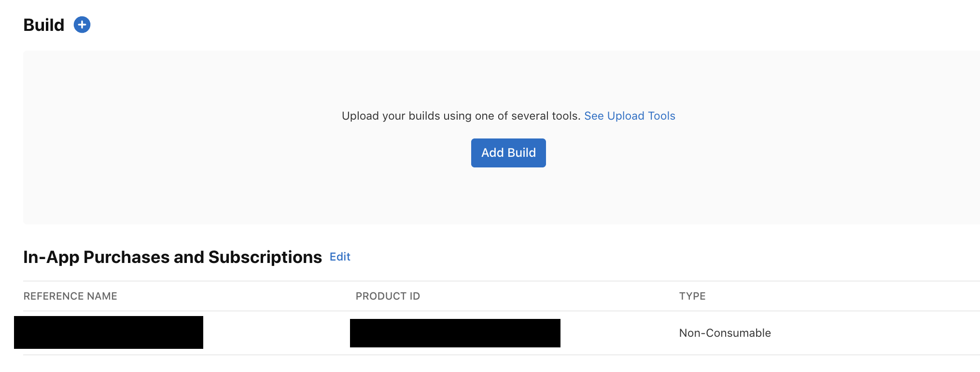
Task: Click the 'Upload your builds' instruction text
Action: (461, 116)
